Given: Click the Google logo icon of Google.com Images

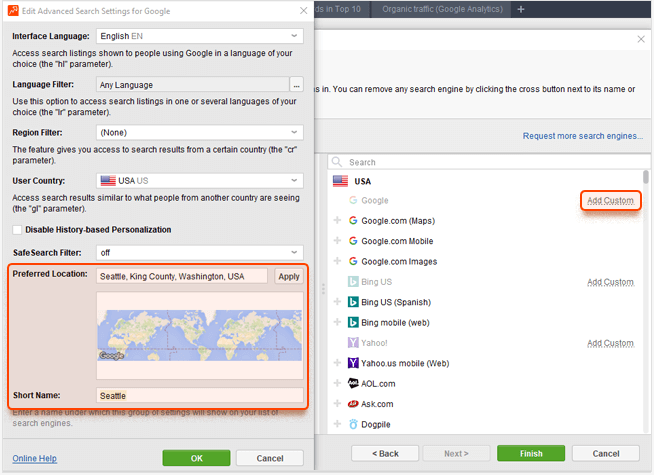Looking at the screenshot, I should (x=353, y=261).
